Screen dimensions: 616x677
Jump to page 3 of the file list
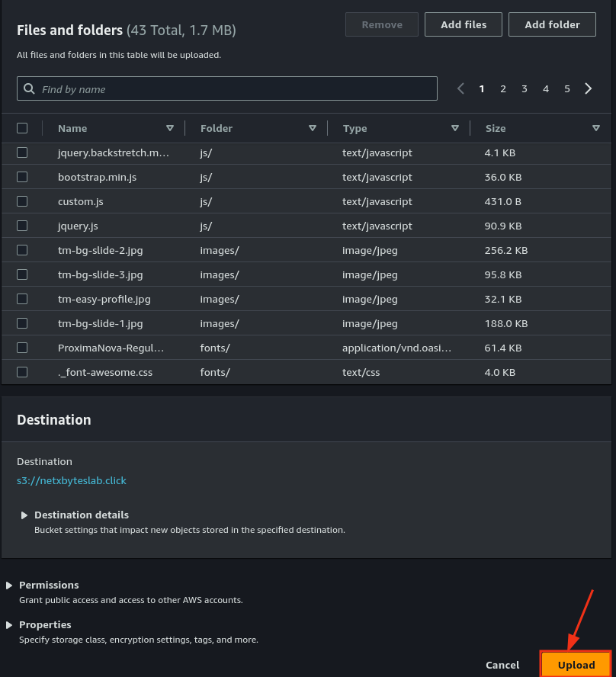[525, 89]
